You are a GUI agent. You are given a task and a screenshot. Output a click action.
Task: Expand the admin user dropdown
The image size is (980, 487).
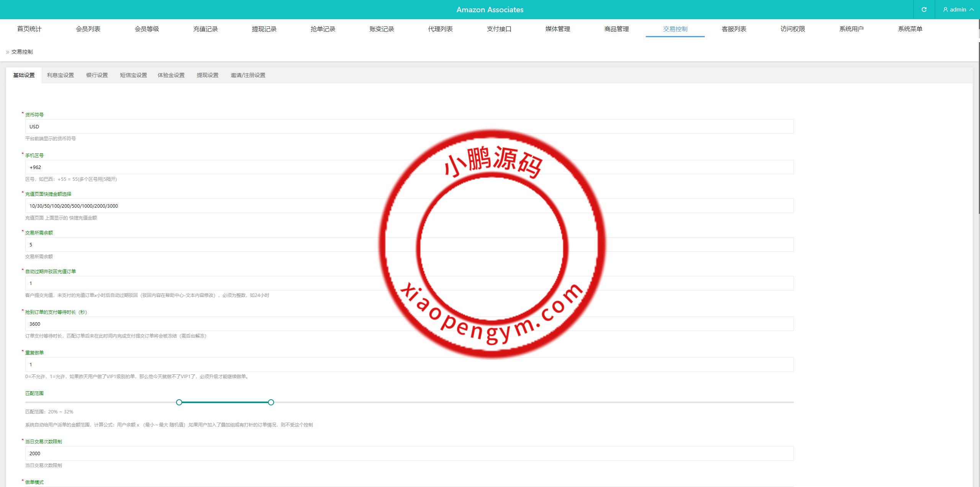coord(958,10)
